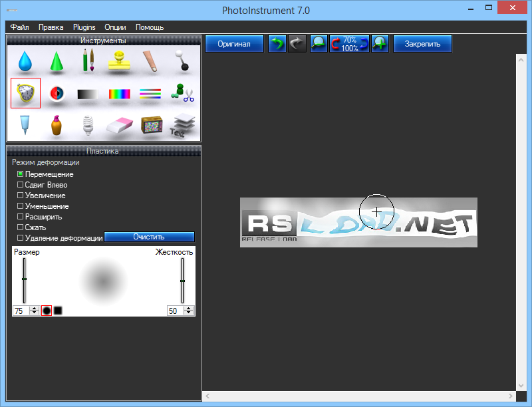532x407 pixels.
Task: Choose the round brush shape
Action: coord(47,311)
